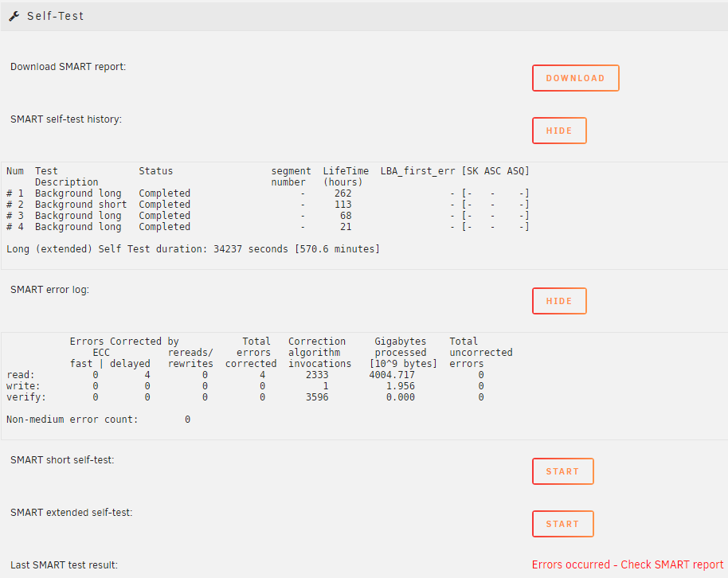This screenshot has height=578, width=728.
Task: Click read gigabytes processed 4004.717
Action: tap(393, 375)
